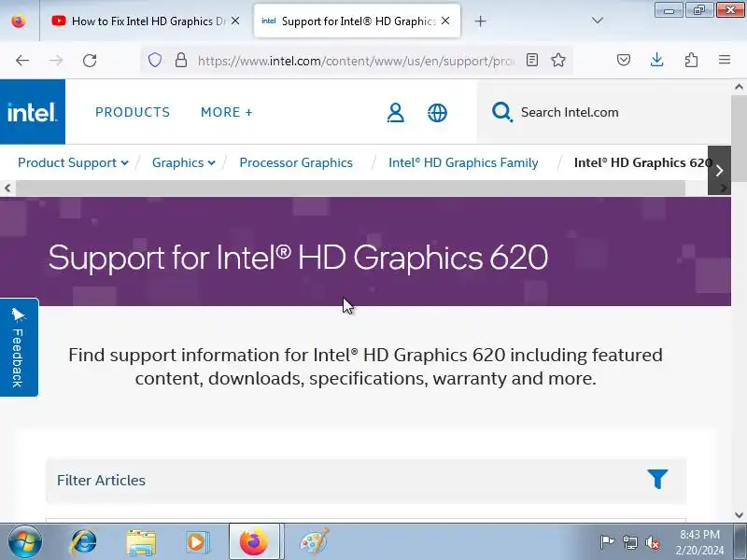This screenshot has width=747, height=560.
Task: Click the page vertical scrollbar thumb
Action: tap(739, 138)
